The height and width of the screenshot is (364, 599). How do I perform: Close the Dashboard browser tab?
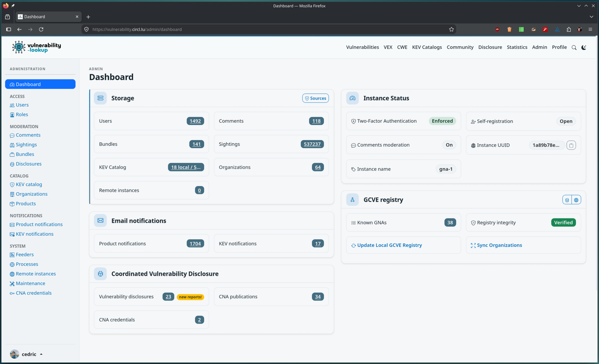pyautogui.click(x=77, y=17)
